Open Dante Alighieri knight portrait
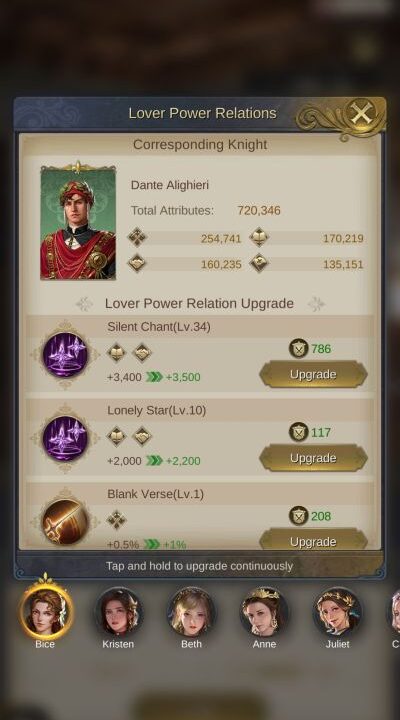This screenshot has height=720, width=400. click(x=78, y=223)
